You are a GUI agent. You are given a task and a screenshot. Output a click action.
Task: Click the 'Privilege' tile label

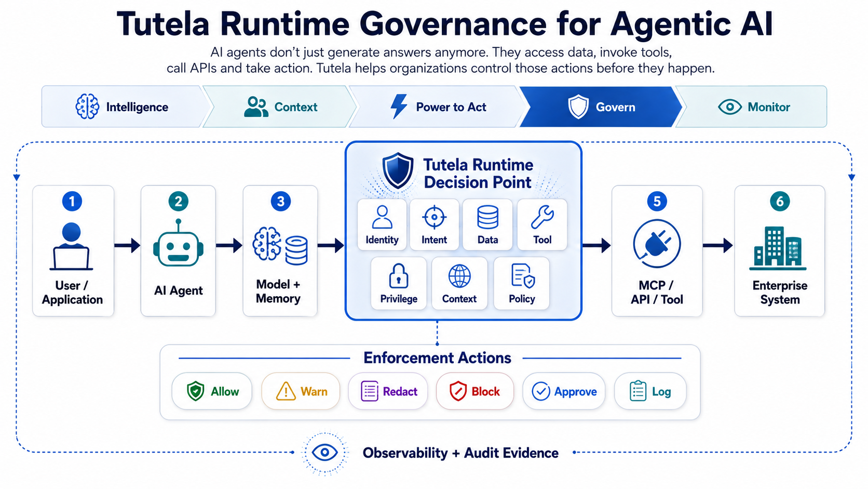click(399, 299)
